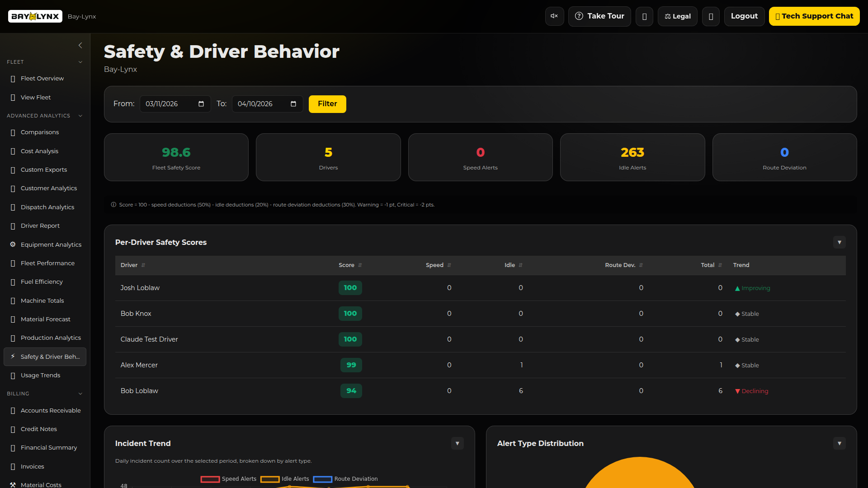The height and width of the screenshot is (488, 868).
Task: Toggle the mute sound icon
Action: coord(554,16)
